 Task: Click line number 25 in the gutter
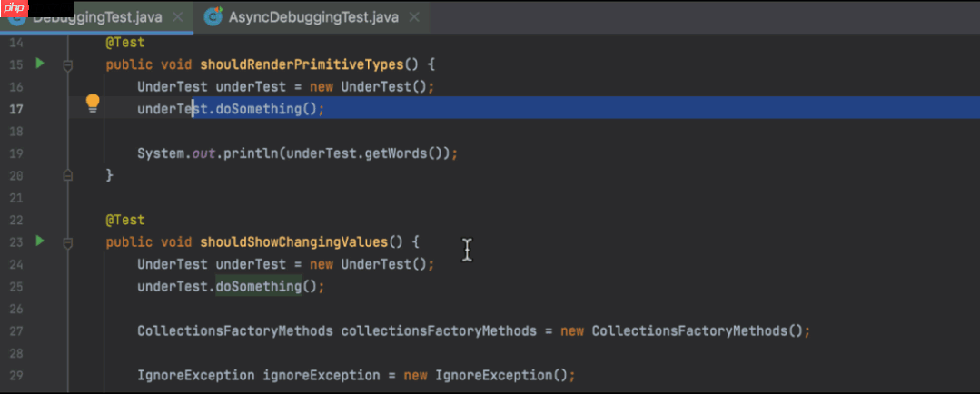pos(15,287)
